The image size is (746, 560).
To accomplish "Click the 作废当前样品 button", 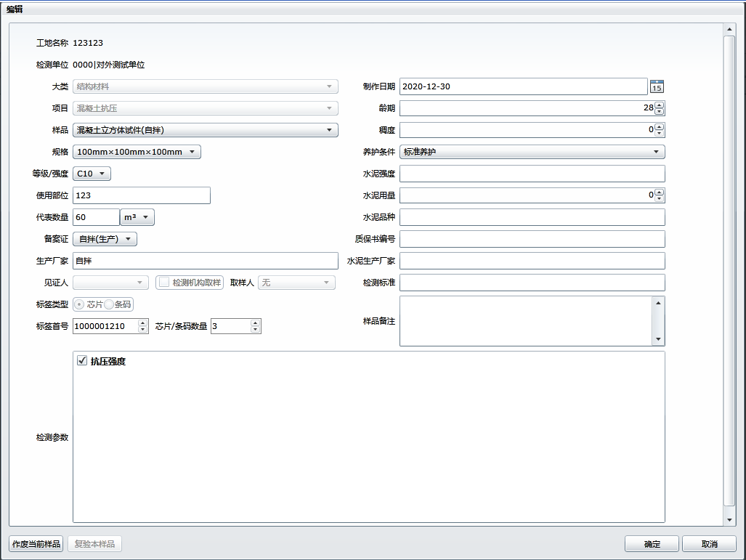I will click(x=36, y=544).
